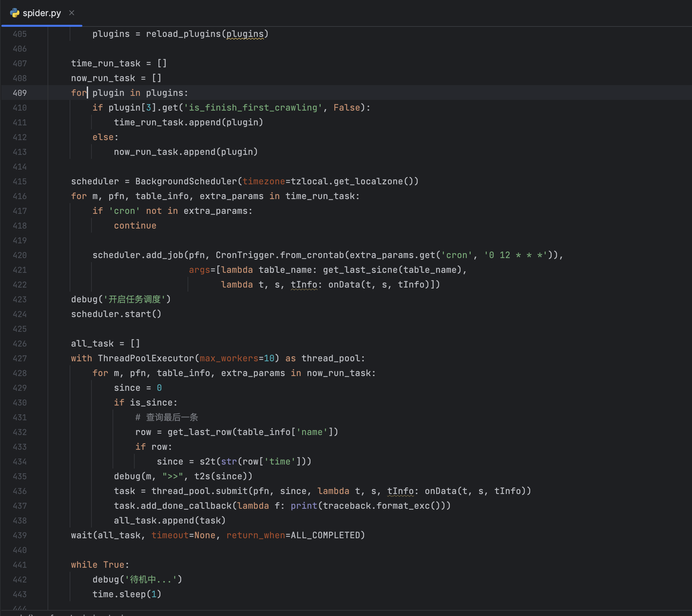Click 'for plugin in plugins:' statement
692x616 pixels.
[129, 93]
